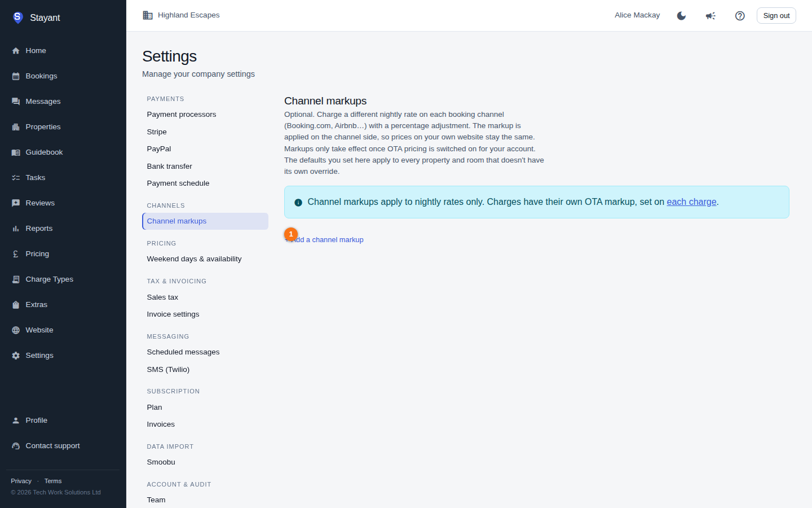
Task: Open Bookings via its calendar icon
Action: pyautogui.click(x=16, y=76)
